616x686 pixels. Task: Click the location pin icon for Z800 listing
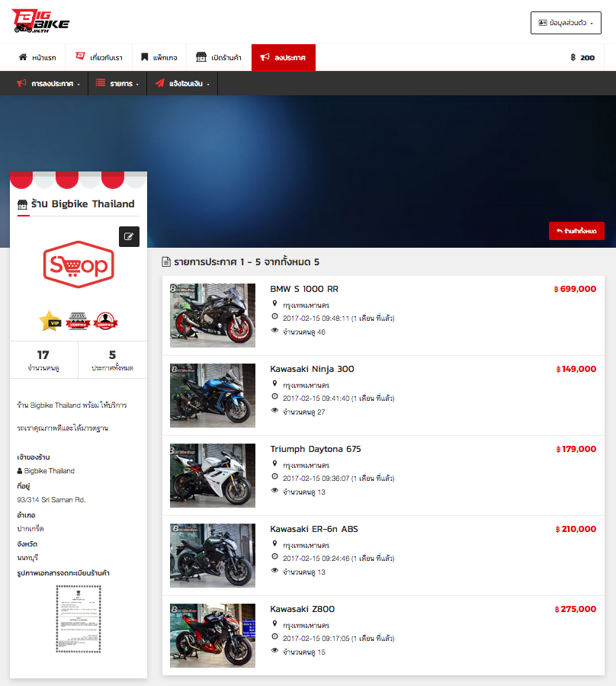[274, 623]
